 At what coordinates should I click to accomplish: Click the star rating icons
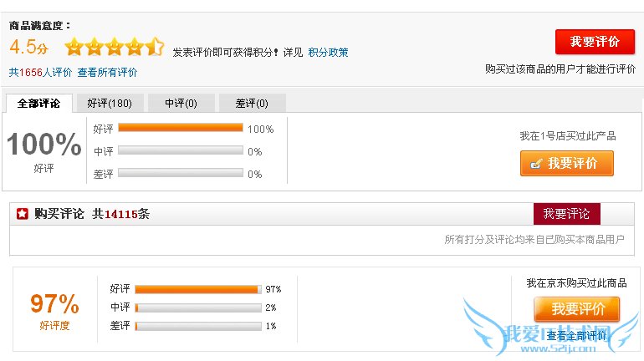coord(114,47)
